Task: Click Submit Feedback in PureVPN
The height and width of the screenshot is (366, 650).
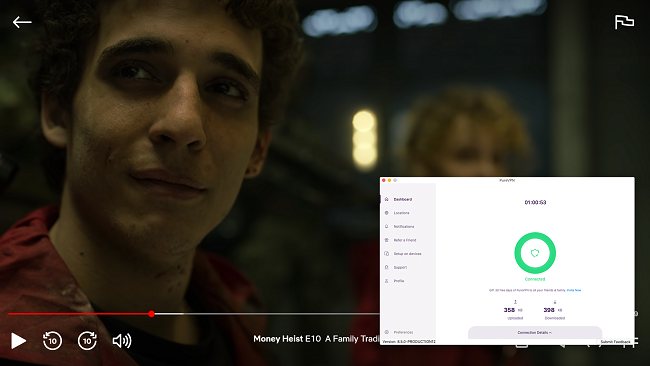Action: 616,342
